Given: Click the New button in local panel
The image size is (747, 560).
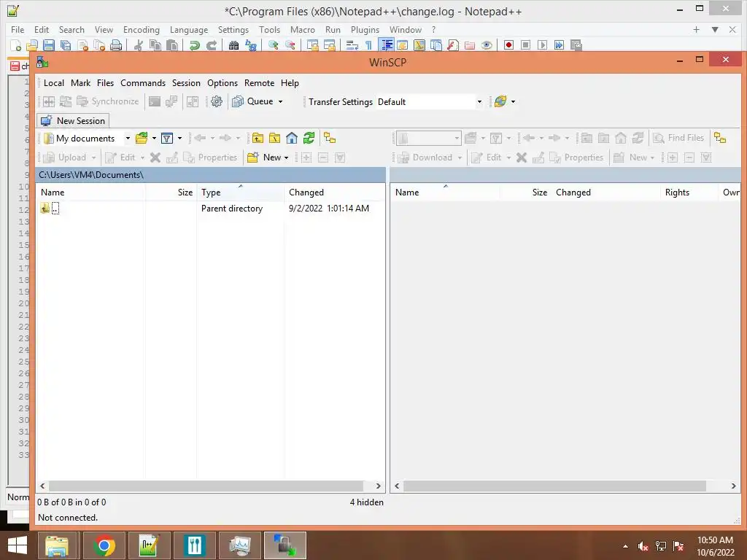Looking at the screenshot, I should click(265, 157).
